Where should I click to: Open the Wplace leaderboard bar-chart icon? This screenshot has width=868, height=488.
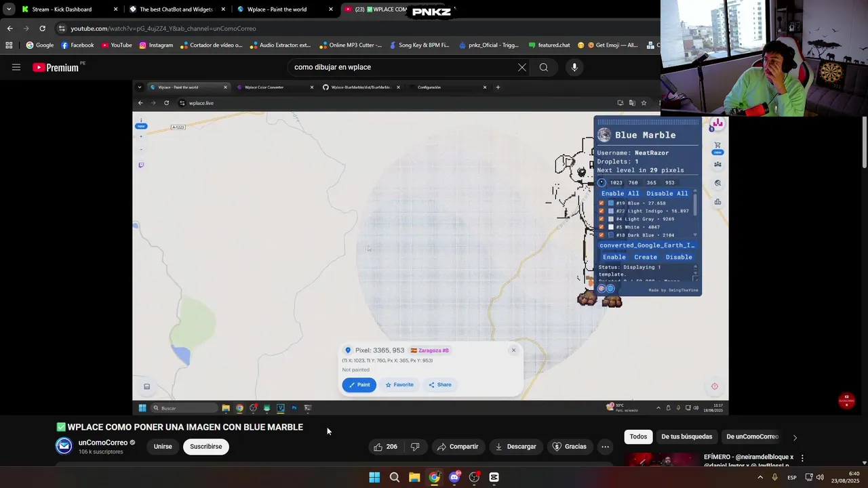[x=717, y=202]
